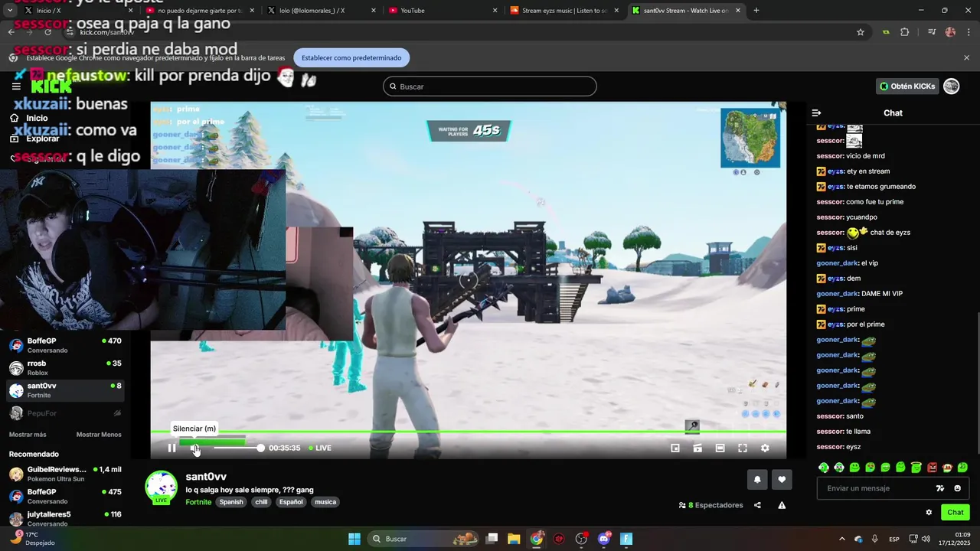Viewport: 980px width, 551px height.
Task: Jump to LIVE in the player
Action: pyautogui.click(x=320, y=448)
